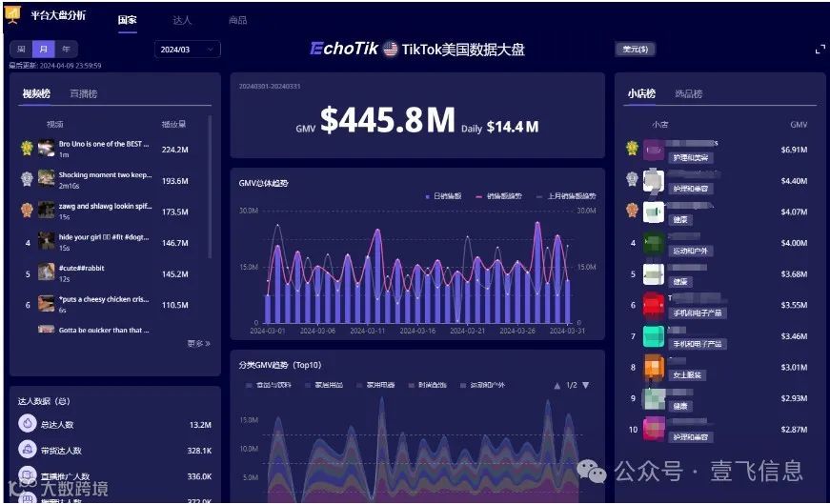Viewport: 830px width, 504px height.
Task: Select the 直播榜 tab
Action: click(x=84, y=93)
